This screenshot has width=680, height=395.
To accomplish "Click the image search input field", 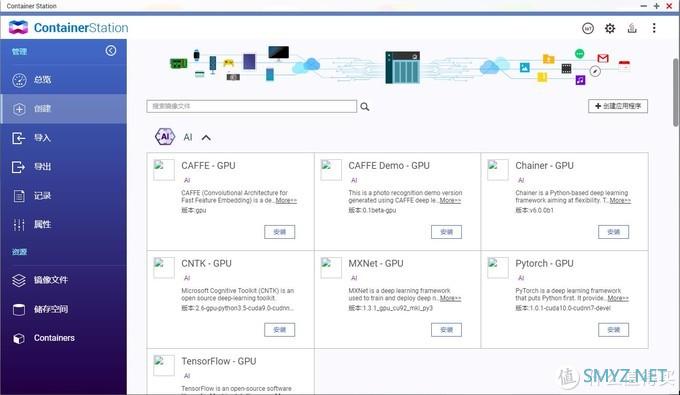I will coord(252,106).
